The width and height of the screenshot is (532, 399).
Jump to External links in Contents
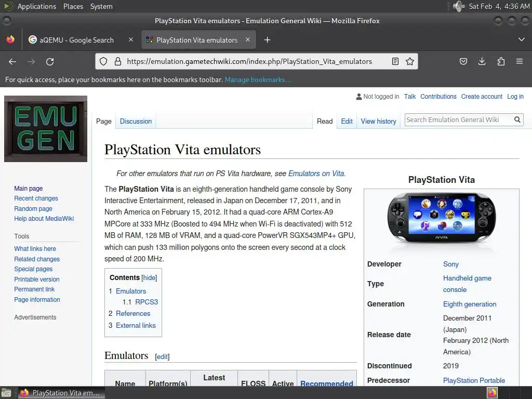click(x=136, y=325)
